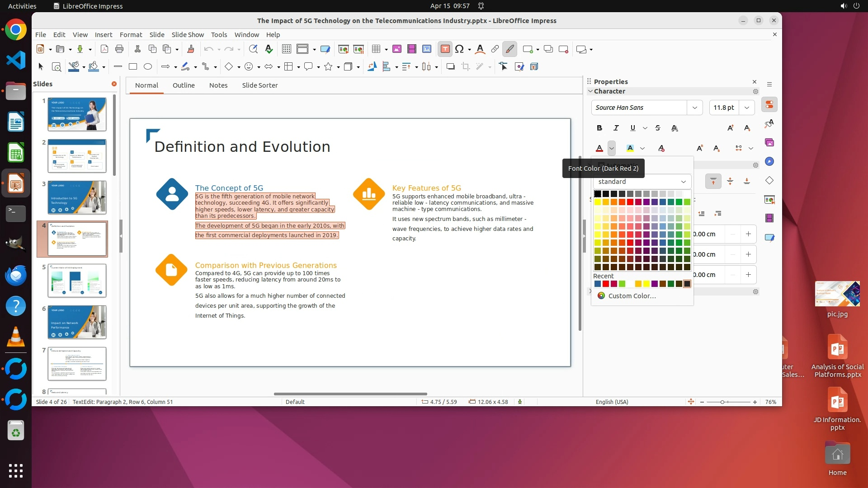The image size is (868, 488).
Task: Click the Increase Font Size icon
Action: (x=730, y=128)
